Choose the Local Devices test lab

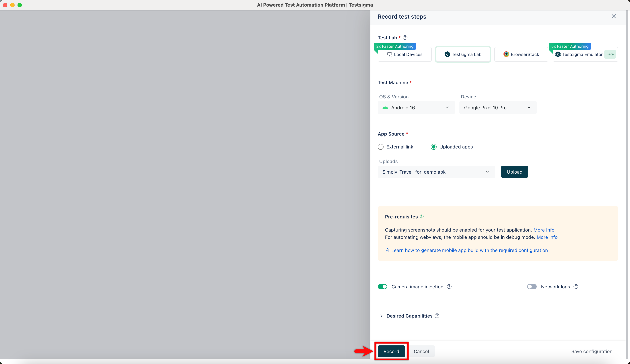pyautogui.click(x=405, y=54)
